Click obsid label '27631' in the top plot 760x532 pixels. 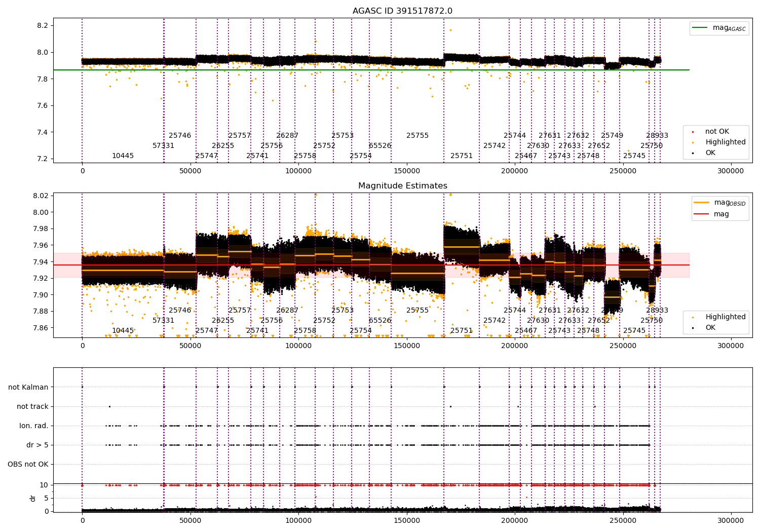tap(550, 136)
